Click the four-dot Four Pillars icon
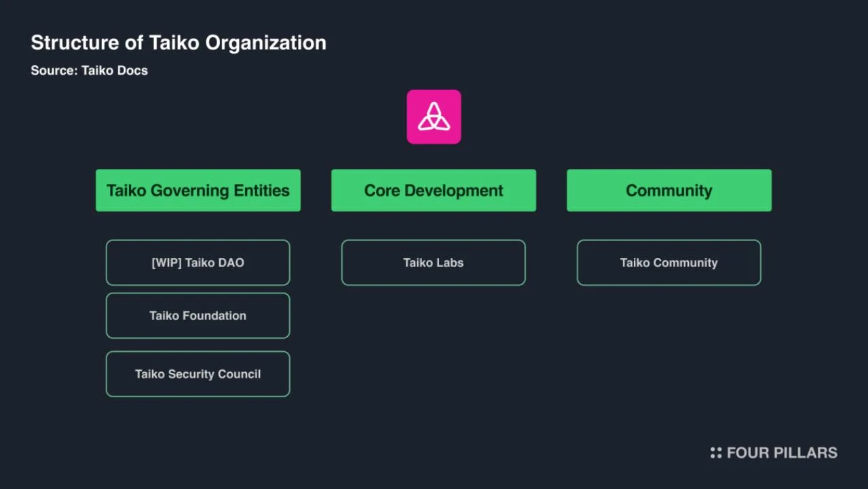The width and height of the screenshot is (868, 489). coord(715,453)
